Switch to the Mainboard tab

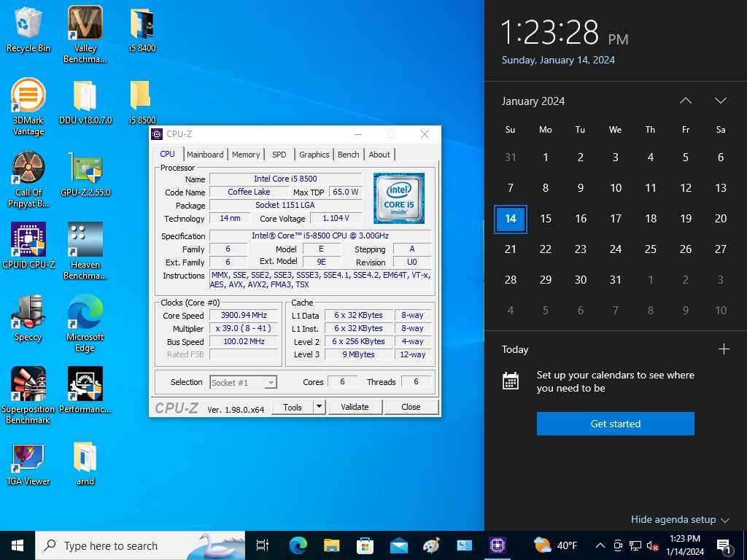pyautogui.click(x=205, y=155)
